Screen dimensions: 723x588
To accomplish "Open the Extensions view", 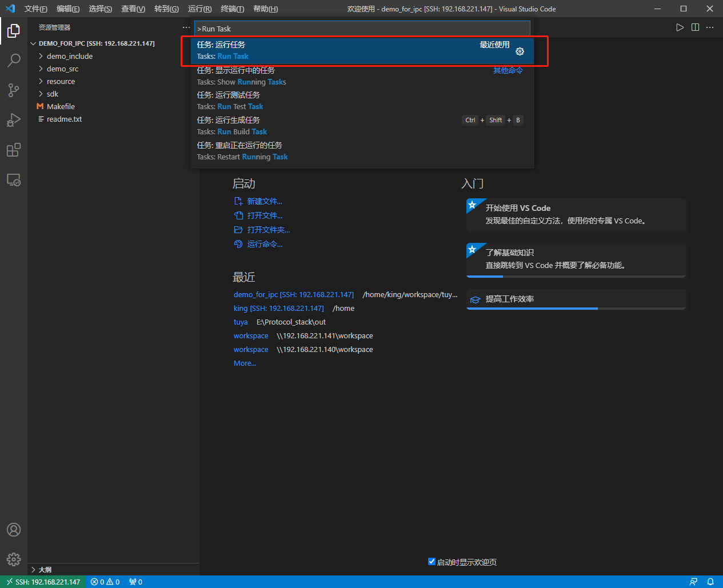I will pyautogui.click(x=13, y=150).
